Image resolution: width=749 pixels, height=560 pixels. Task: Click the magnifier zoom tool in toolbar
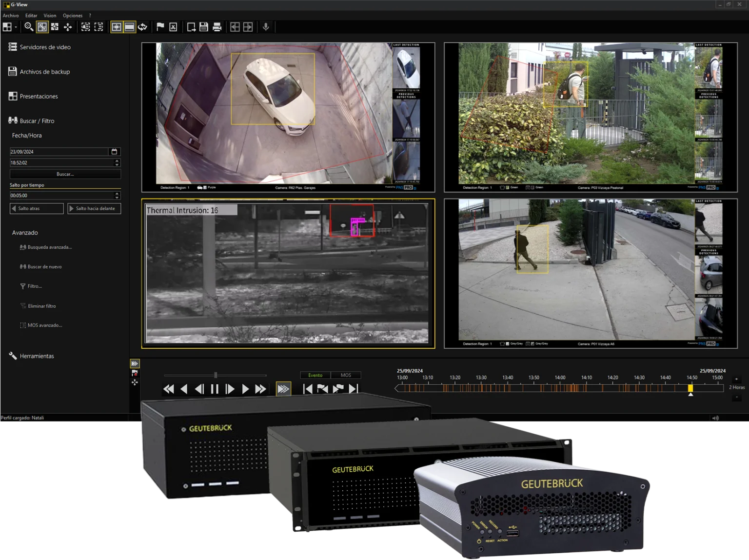[29, 27]
